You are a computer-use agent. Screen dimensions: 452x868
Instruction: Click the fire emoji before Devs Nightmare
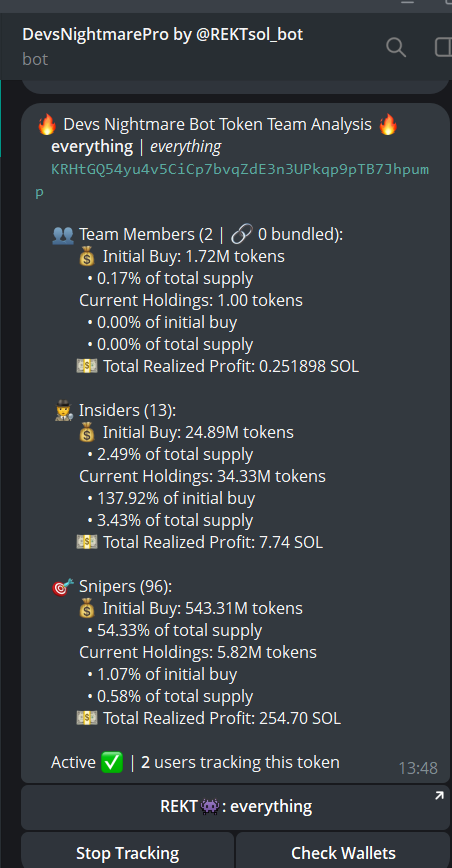(x=47, y=125)
